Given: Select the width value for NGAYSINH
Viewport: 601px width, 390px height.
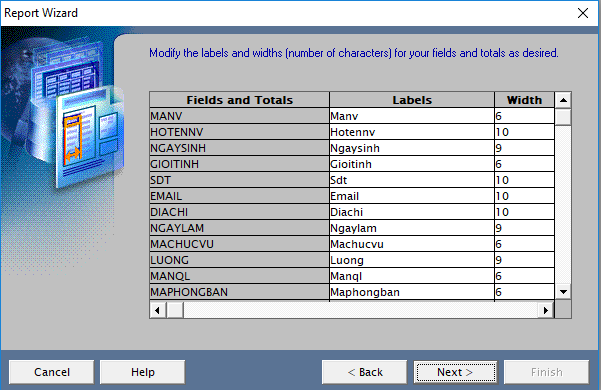Looking at the screenshot, I should [524, 148].
